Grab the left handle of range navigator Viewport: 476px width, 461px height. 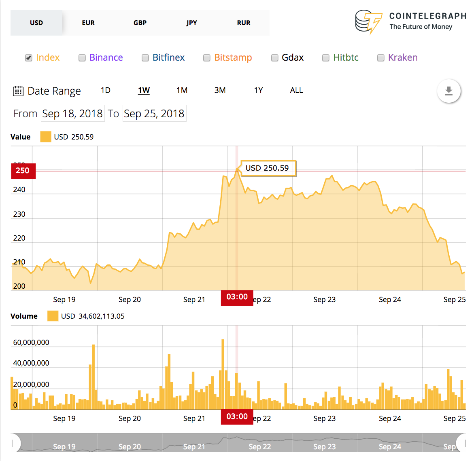pyautogui.click(x=13, y=443)
